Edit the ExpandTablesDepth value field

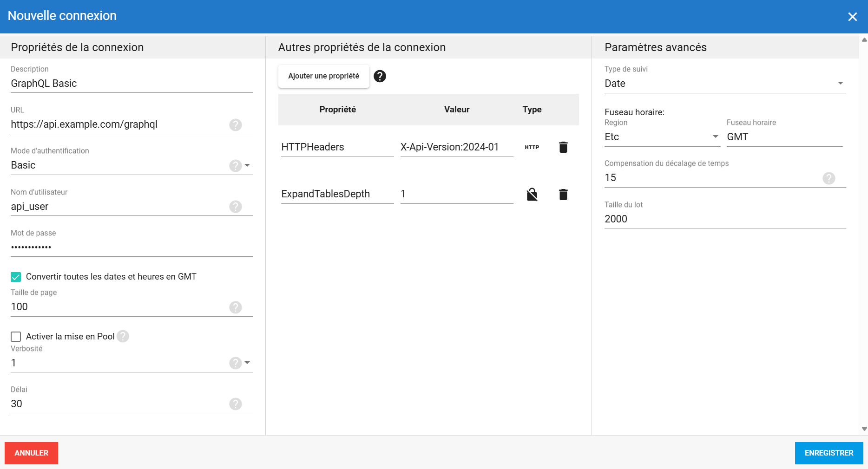[x=457, y=194]
